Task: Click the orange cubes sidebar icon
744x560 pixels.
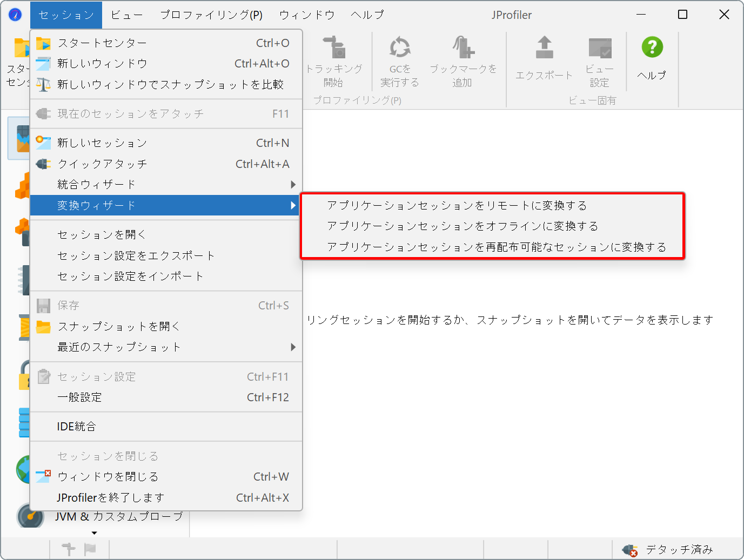Action: tap(23, 186)
